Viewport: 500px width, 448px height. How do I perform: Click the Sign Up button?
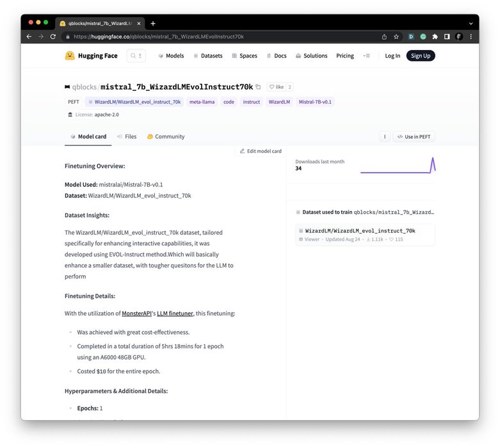click(420, 56)
